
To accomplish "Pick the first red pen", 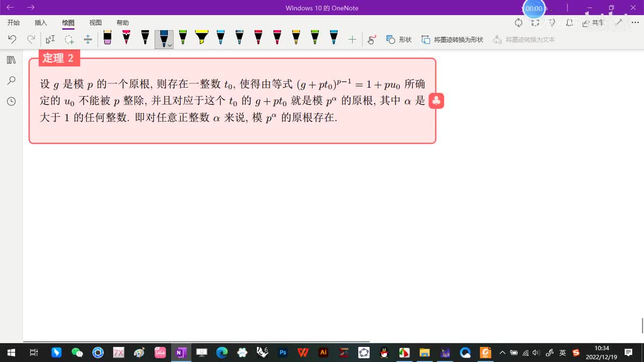I will (258, 38).
